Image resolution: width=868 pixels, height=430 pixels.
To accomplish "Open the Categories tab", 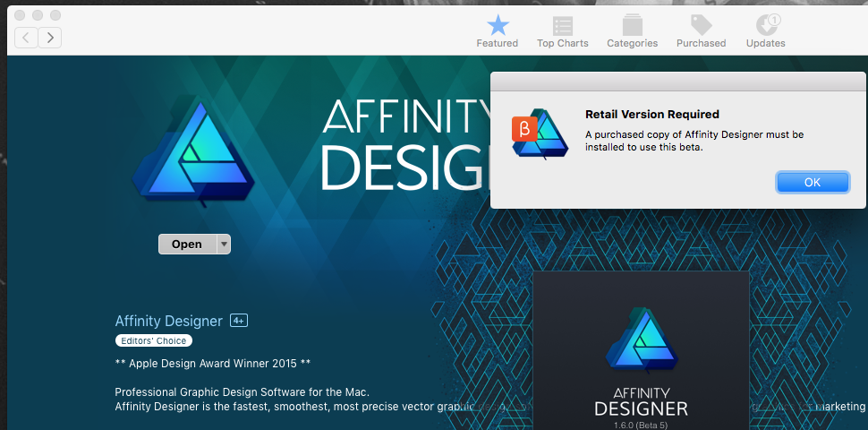I will (x=632, y=31).
